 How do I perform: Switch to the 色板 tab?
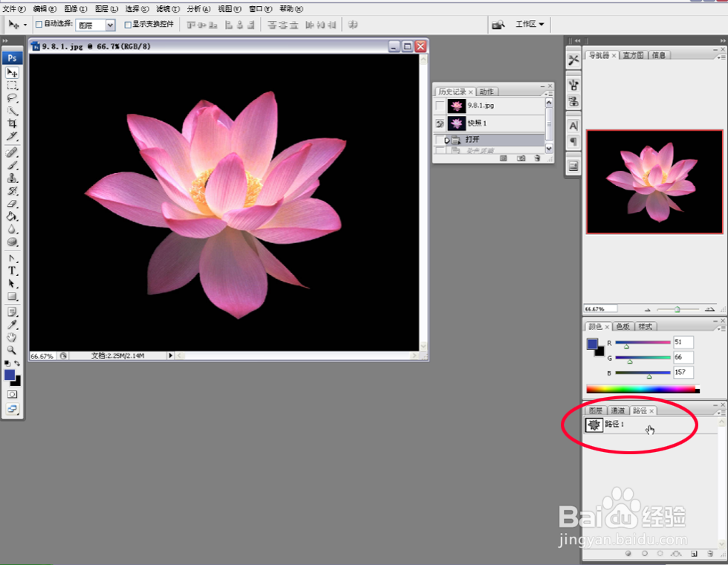tap(623, 326)
